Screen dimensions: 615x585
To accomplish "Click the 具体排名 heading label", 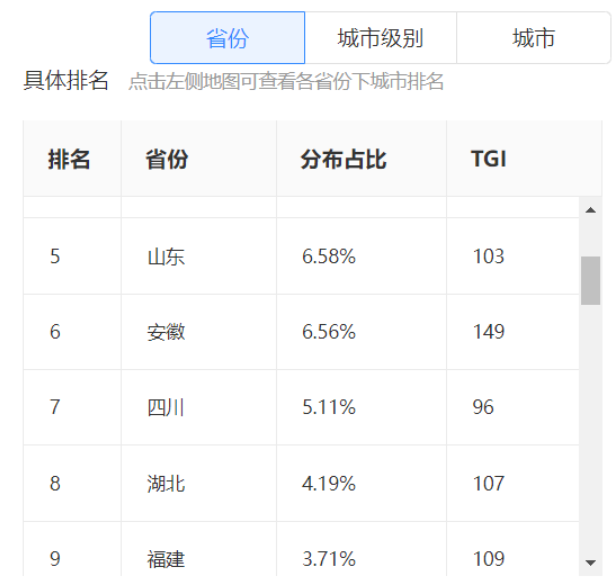I will click(66, 82).
